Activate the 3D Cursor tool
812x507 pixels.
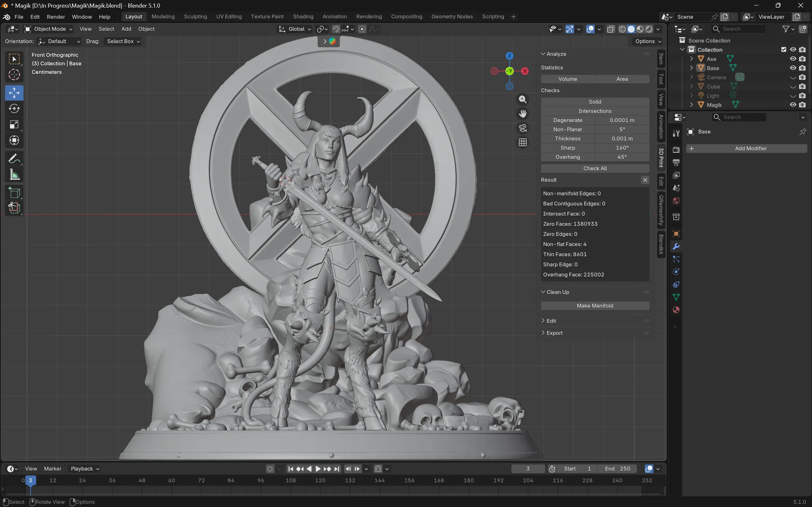14,75
